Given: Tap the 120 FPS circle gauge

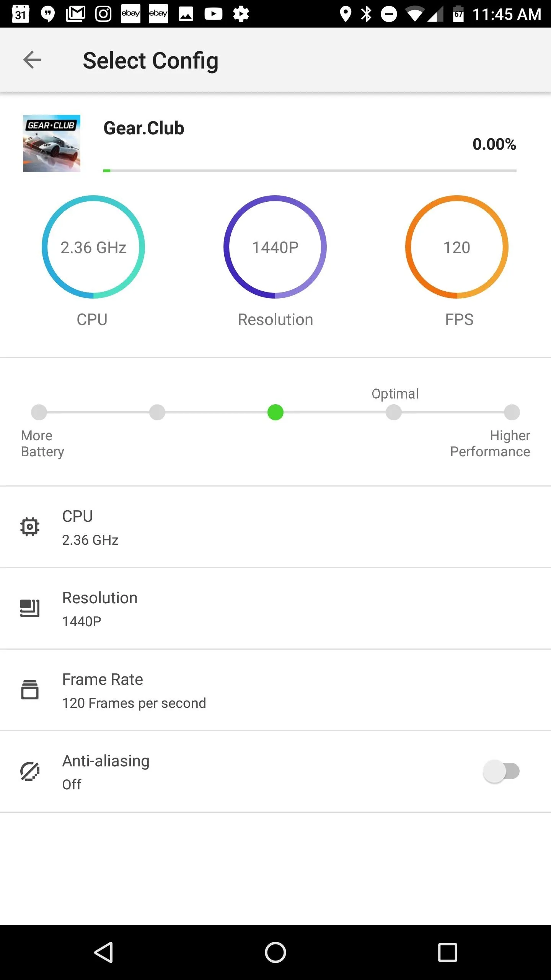Looking at the screenshot, I should pyautogui.click(x=457, y=247).
